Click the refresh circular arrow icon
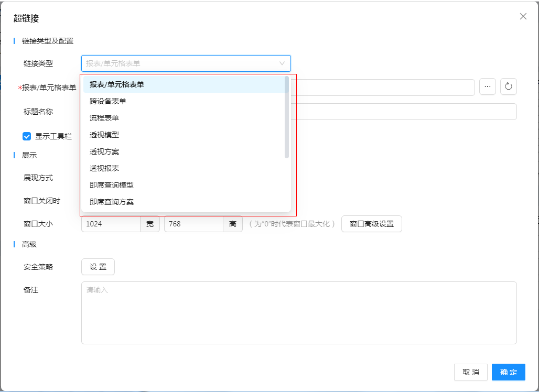The image size is (539, 392). pos(509,87)
